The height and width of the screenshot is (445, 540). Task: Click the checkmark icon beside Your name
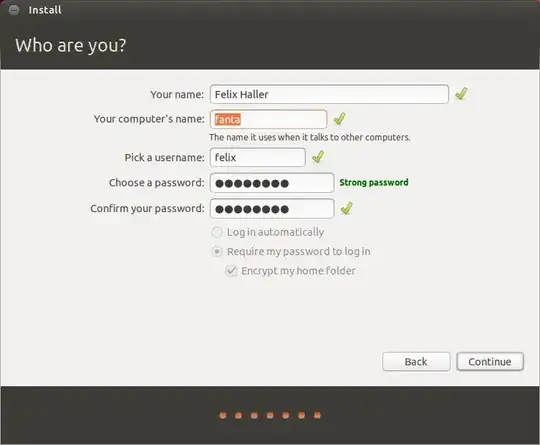coord(461,93)
